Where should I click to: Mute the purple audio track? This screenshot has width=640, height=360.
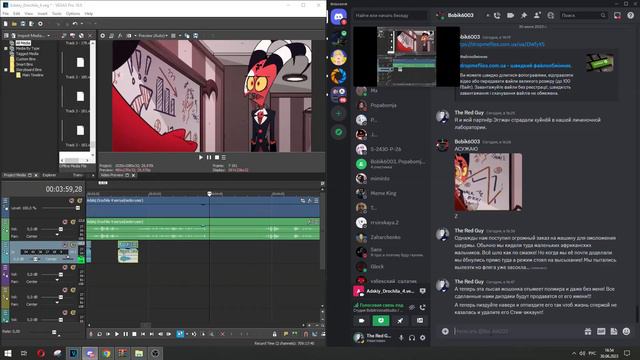point(64,267)
